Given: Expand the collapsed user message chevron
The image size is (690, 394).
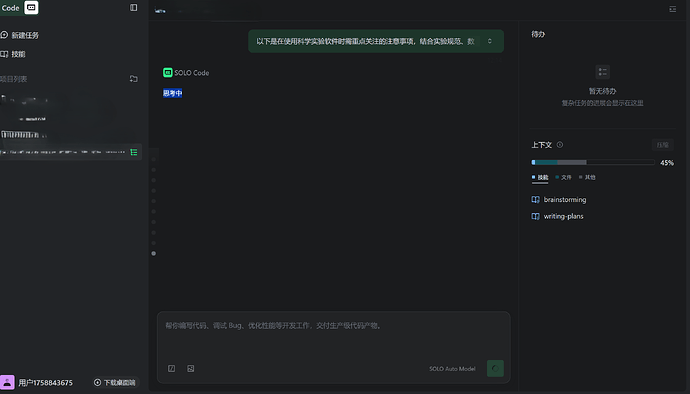Looking at the screenshot, I should click(x=489, y=41).
